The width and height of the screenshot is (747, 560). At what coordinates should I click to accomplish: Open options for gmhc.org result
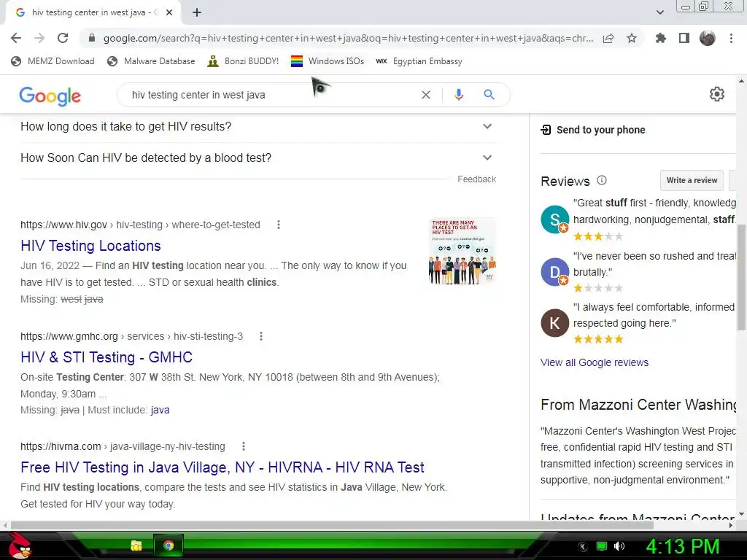[261, 336]
